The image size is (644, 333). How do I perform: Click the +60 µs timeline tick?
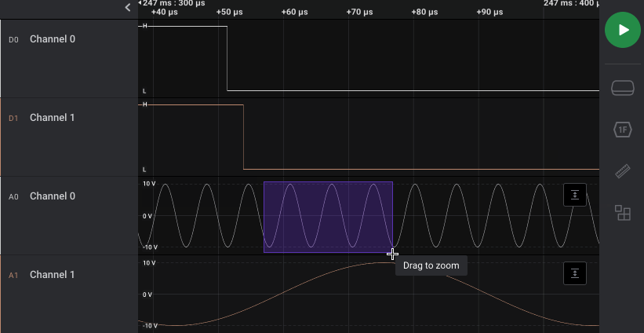pyautogui.click(x=294, y=13)
